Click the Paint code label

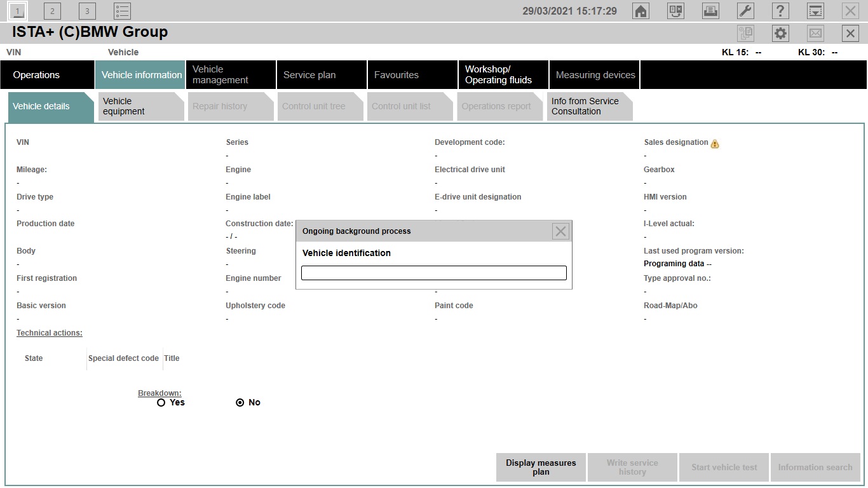454,306
